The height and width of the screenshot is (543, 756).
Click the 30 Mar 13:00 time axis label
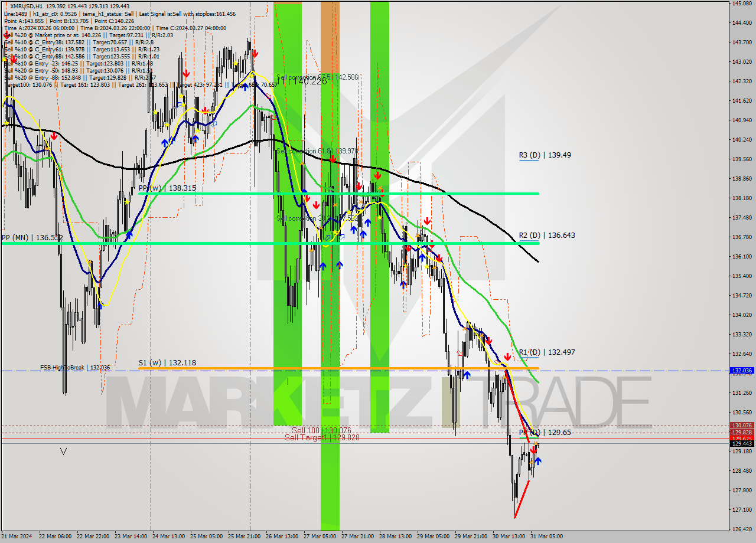coord(509,537)
